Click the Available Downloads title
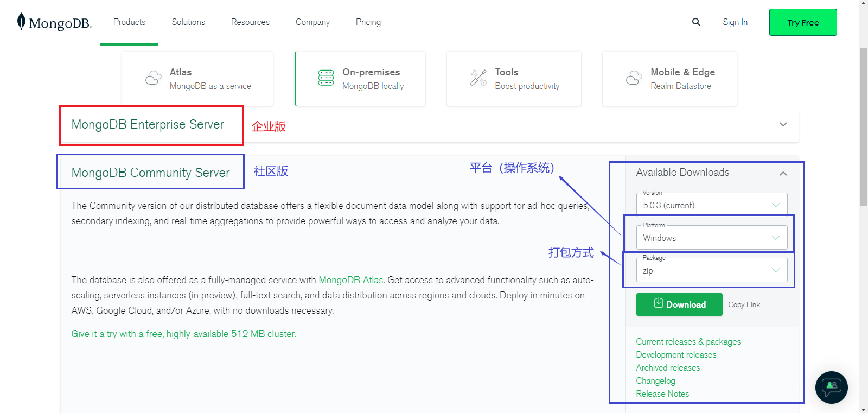Screen dimensions: 868x413 pyautogui.click(x=682, y=173)
